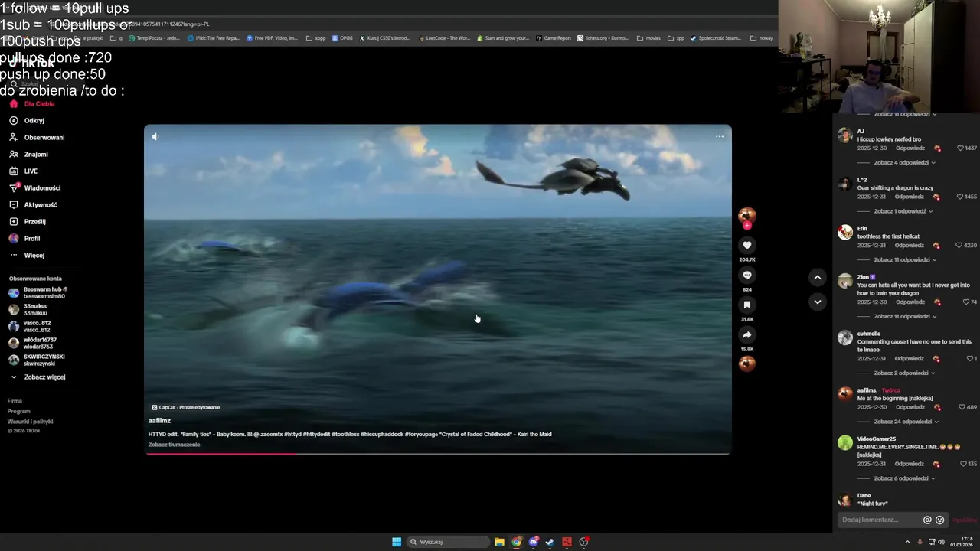The width and height of the screenshot is (980, 551).
Task: Click CapCut Proste edytowanie tag
Action: pyautogui.click(x=186, y=407)
